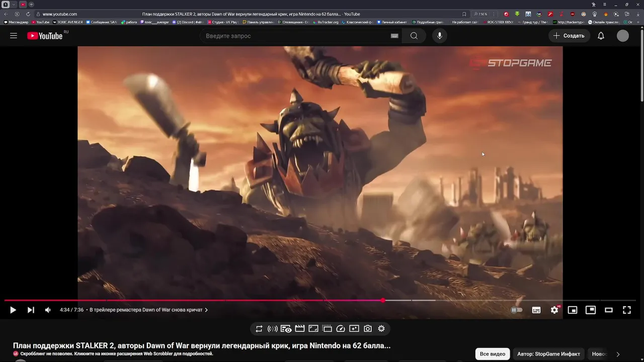This screenshot has width=644, height=362.
Task: Expand the chapter title 'В трейлере ремастера Dawn of War'
Action: click(x=148, y=310)
